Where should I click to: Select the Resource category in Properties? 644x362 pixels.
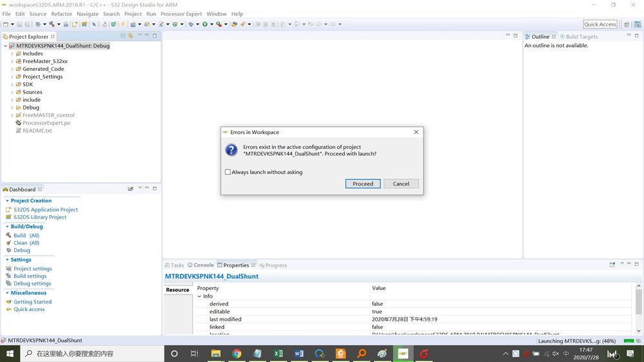[x=177, y=290]
